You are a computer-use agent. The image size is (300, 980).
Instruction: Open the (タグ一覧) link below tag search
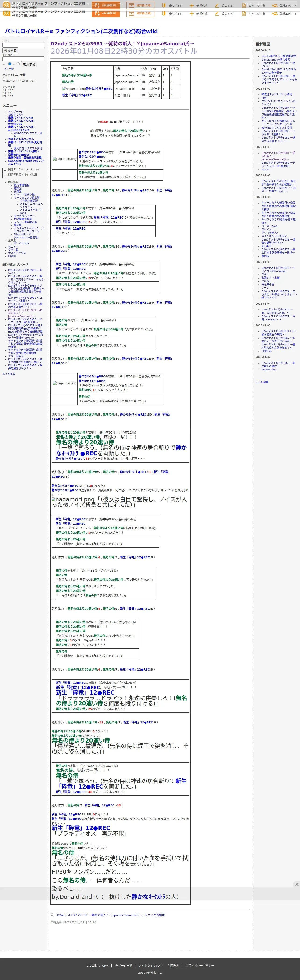pos(8,69)
